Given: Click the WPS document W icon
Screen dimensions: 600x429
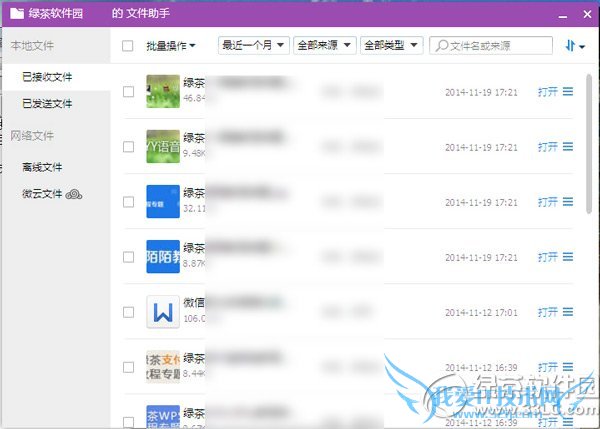Looking at the screenshot, I should 163,312.
